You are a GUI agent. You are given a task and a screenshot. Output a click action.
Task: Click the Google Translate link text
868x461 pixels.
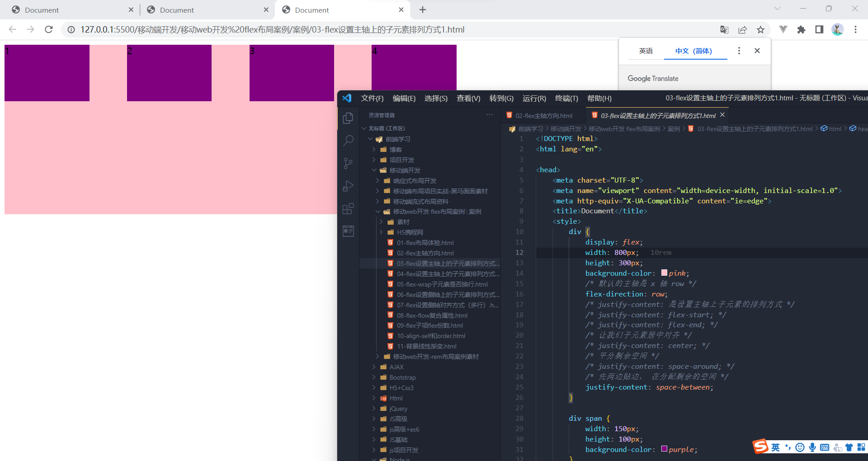[x=652, y=78]
